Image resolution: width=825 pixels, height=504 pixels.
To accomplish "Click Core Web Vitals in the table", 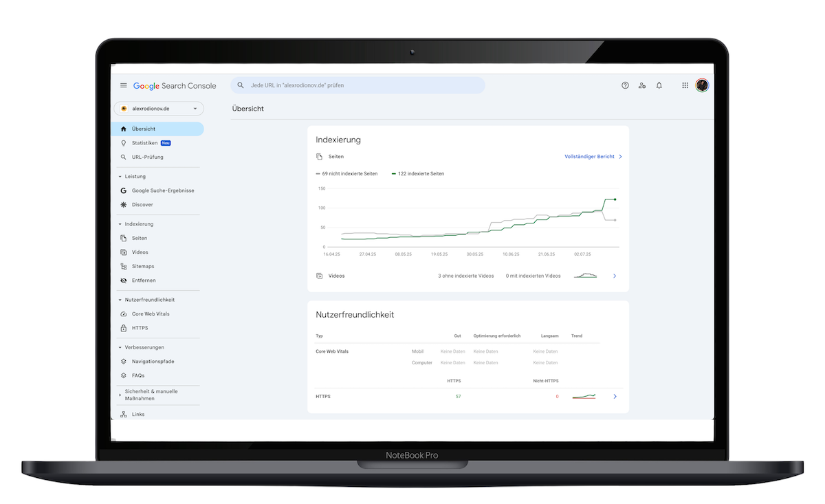I will point(332,351).
